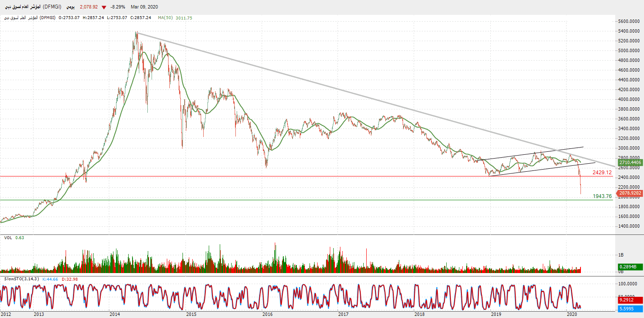Select the 2013 year label on time axis
The height and width of the screenshot is (318, 644).
(x=39, y=314)
